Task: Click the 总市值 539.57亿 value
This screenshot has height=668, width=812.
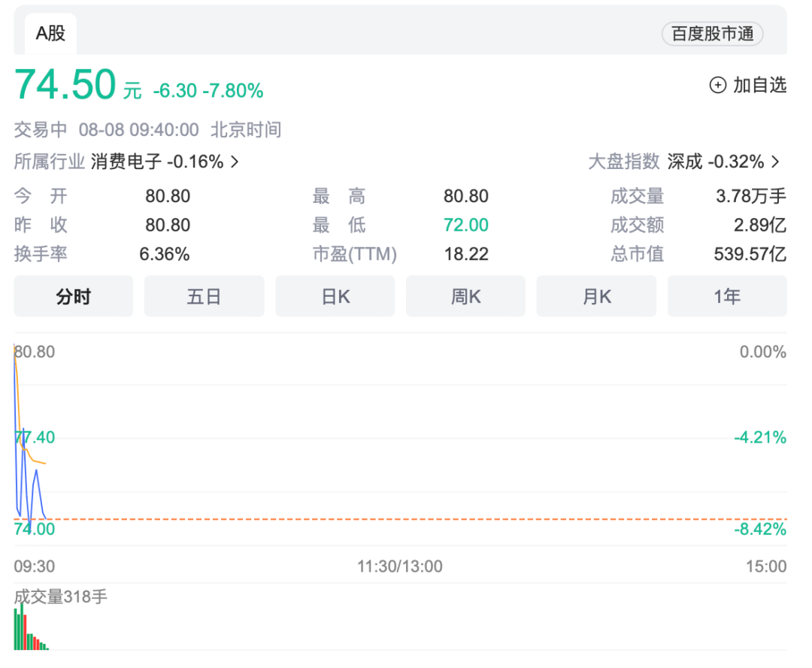Action: pyautogui.click(x=750, y=254)
